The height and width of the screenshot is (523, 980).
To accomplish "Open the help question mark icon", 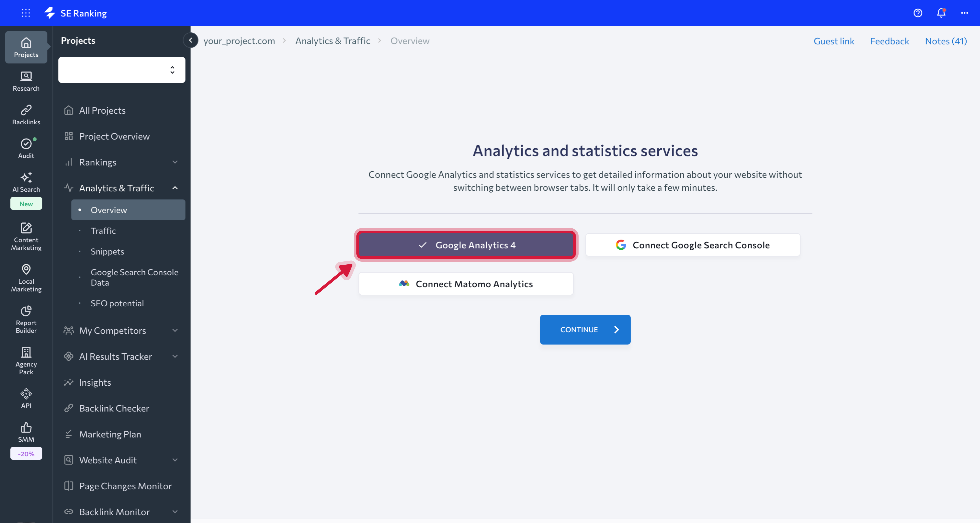I will tap(918, 13).
